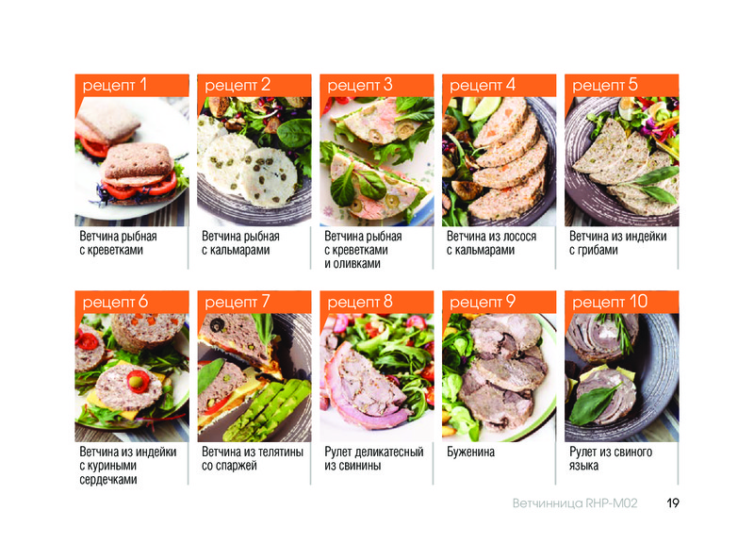Click the рецепт 8 pork roll photo
754x560 pixels.
tap(376, 378)
